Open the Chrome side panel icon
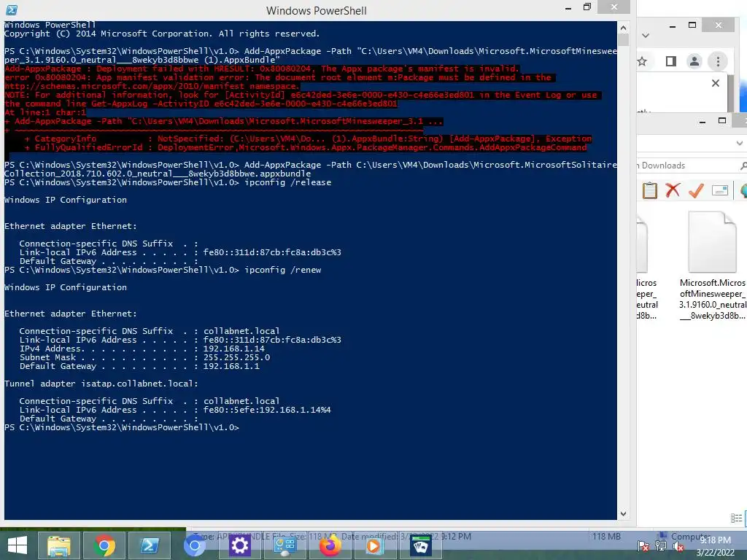Viewport: 747px width, 560px height. (671, 61)
